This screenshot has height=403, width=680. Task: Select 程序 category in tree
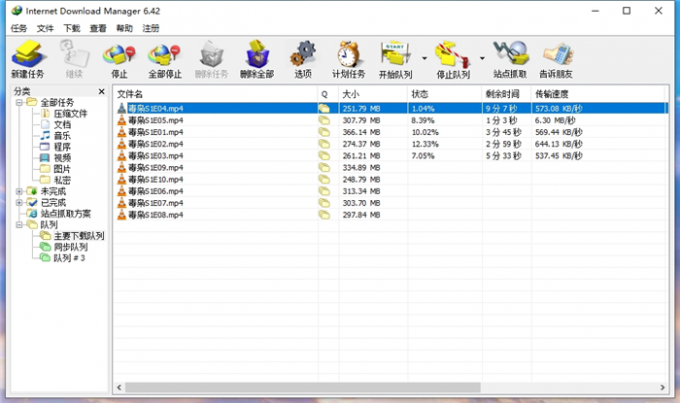coord(62,147)
